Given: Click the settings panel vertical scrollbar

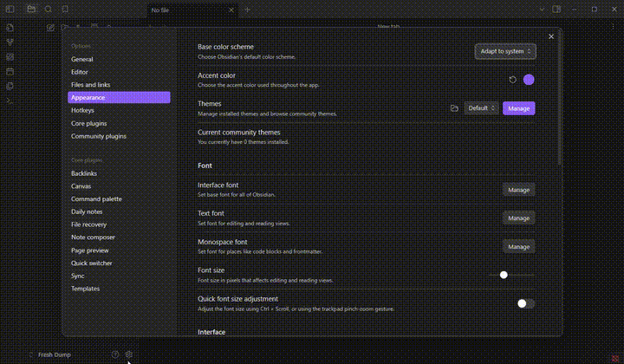Looking at the screenshot, I should tap(560, 97).
